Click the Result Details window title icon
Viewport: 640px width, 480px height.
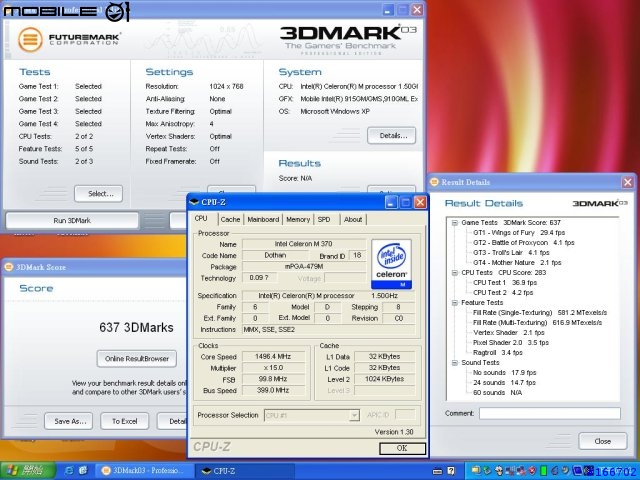434,182
